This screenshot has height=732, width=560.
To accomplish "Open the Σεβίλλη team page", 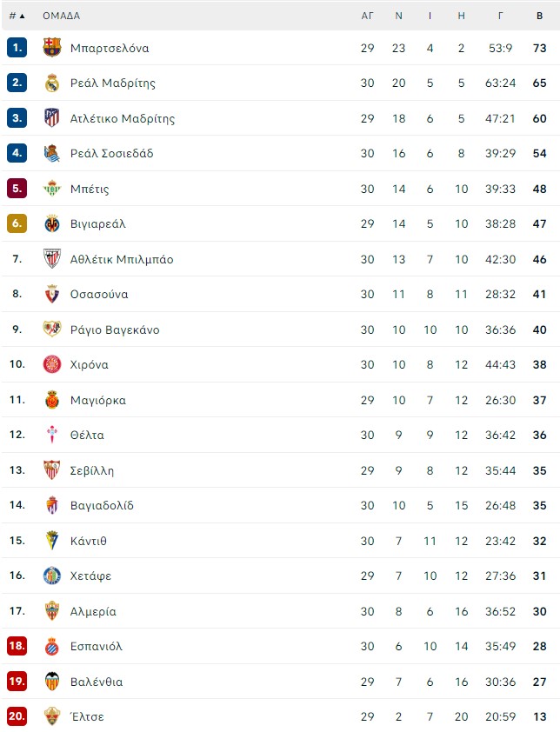I will pos(92,470).
